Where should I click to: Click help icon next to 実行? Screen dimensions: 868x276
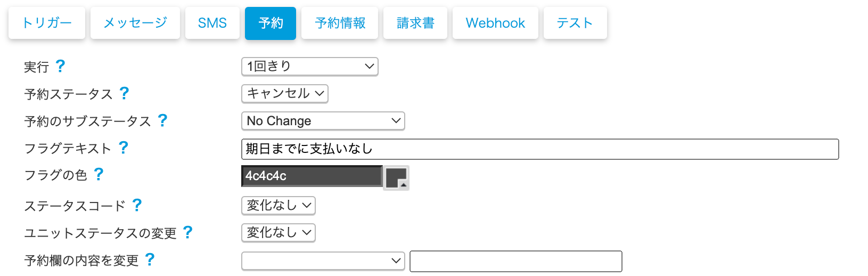coord(61,66)
